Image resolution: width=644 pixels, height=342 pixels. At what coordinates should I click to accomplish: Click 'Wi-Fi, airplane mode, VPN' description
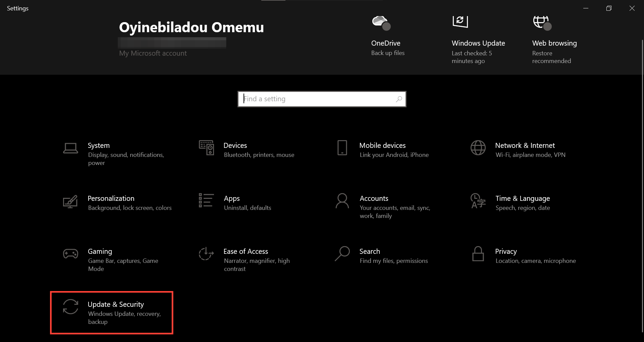[x=531, y=155]
